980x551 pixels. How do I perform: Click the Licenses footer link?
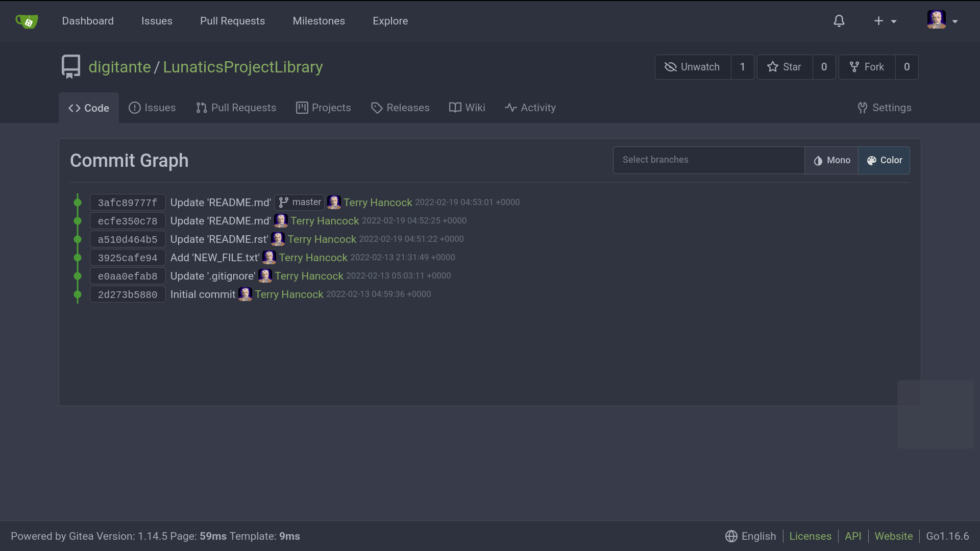[810, 536]
